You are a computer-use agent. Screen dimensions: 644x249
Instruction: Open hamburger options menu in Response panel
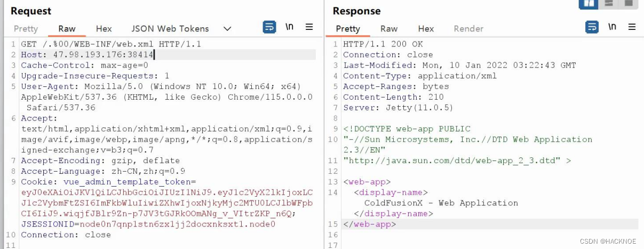(x=632, y=27)
